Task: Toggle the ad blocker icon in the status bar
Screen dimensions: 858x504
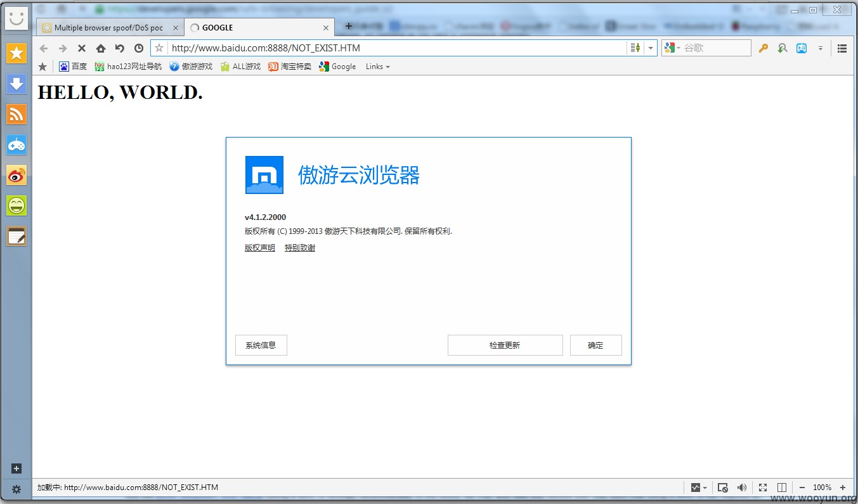Action: pyautogui.click(x=722, y=488)
